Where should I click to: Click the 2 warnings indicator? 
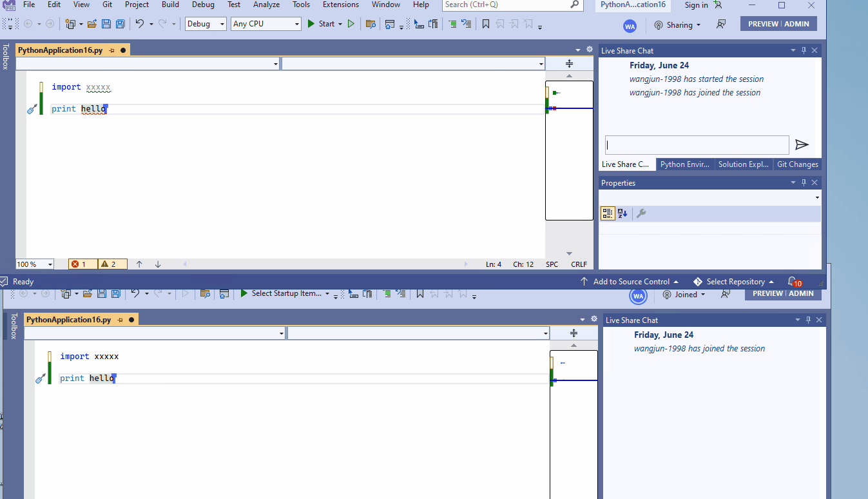113,264
